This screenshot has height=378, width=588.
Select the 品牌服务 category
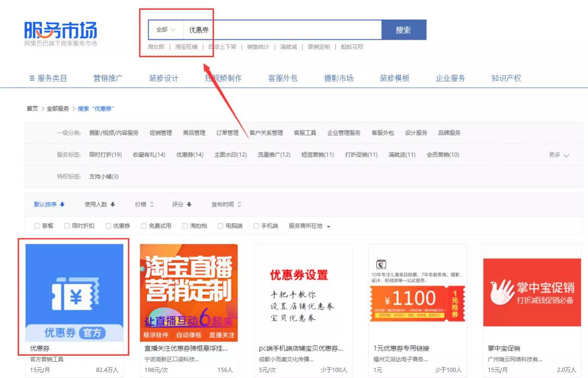(x=450, y=133)
